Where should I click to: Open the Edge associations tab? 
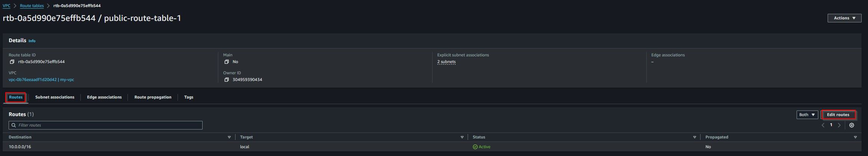coord(104,97)
